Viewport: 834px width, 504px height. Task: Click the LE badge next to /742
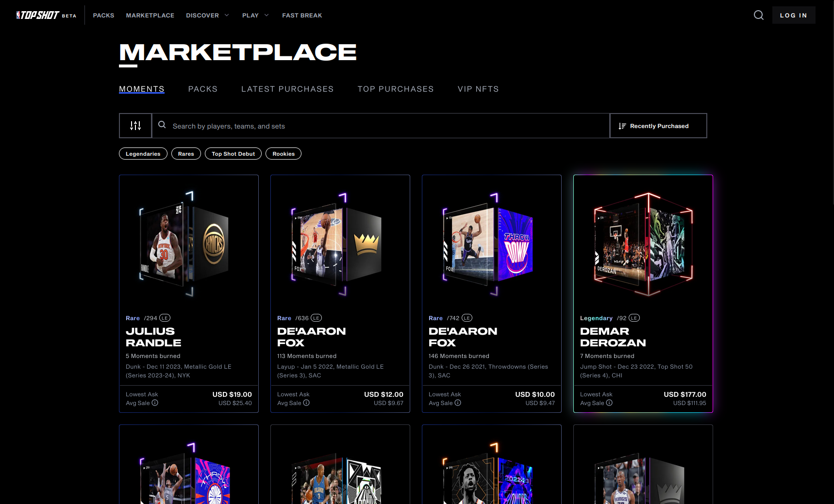click(467, 318)
